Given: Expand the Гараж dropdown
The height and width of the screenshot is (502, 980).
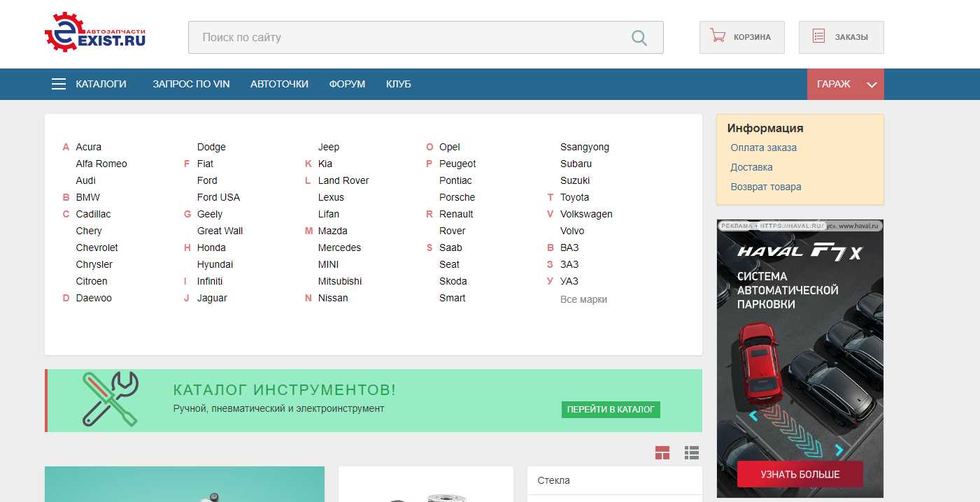Looking at the screenshot, I should pos(845,84).
